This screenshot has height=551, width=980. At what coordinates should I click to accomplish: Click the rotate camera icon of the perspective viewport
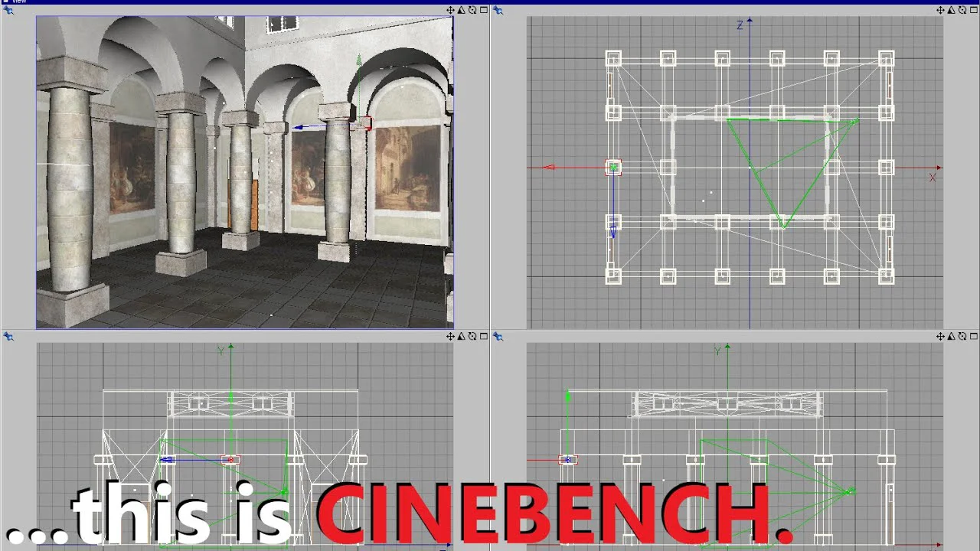pyautogui.click(x=472, y=10)
